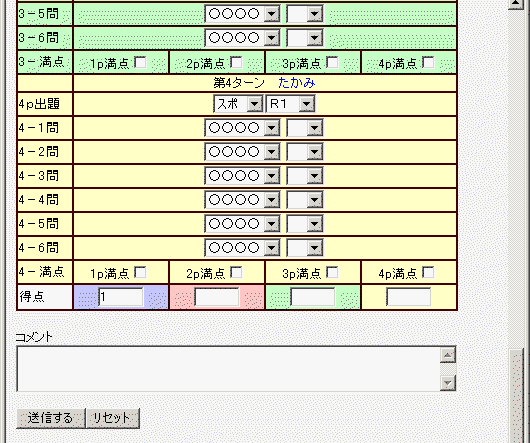Open the small blank dropdown for 3-6問
This screenshot has height=443, width=530.
(305, 38)
